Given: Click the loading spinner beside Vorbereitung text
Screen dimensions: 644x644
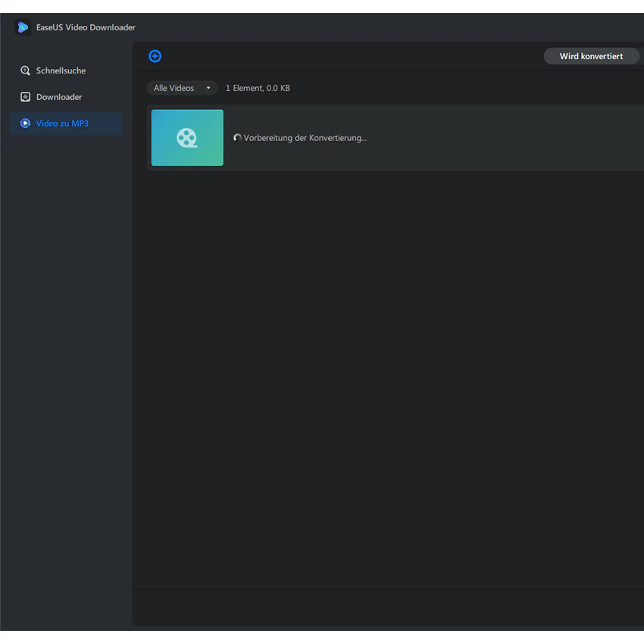Looking at the screenshot, I should 237,138.
